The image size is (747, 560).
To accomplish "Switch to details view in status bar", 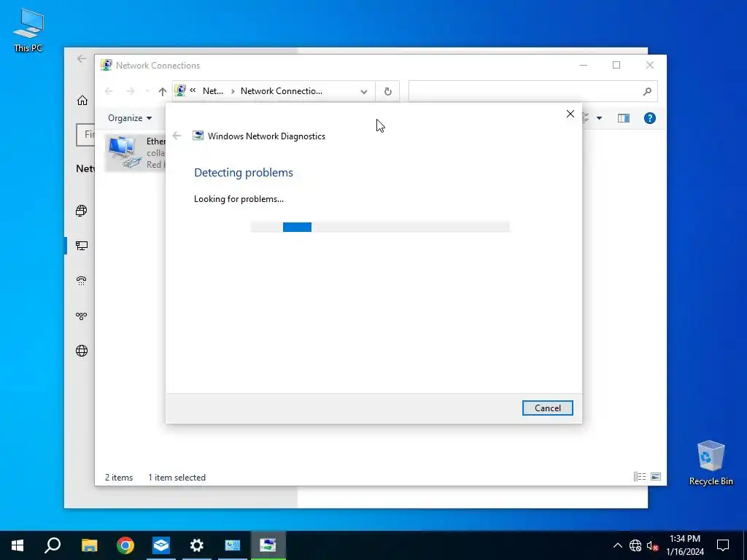I will click(639, 477).
